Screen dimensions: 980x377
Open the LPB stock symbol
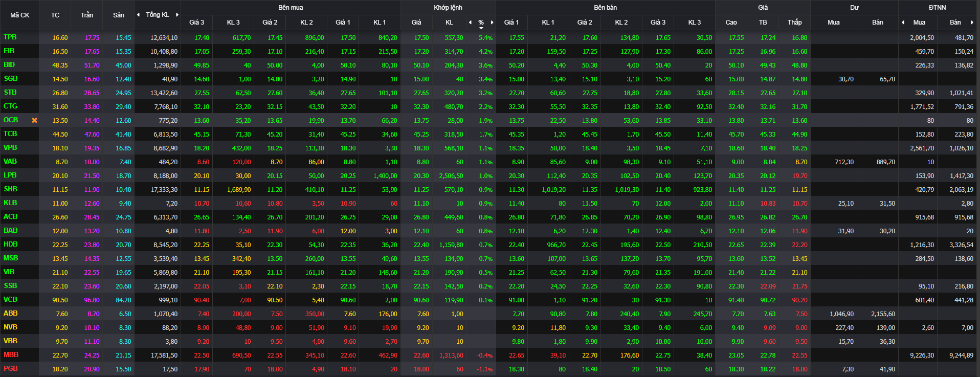tap(10, 175)
